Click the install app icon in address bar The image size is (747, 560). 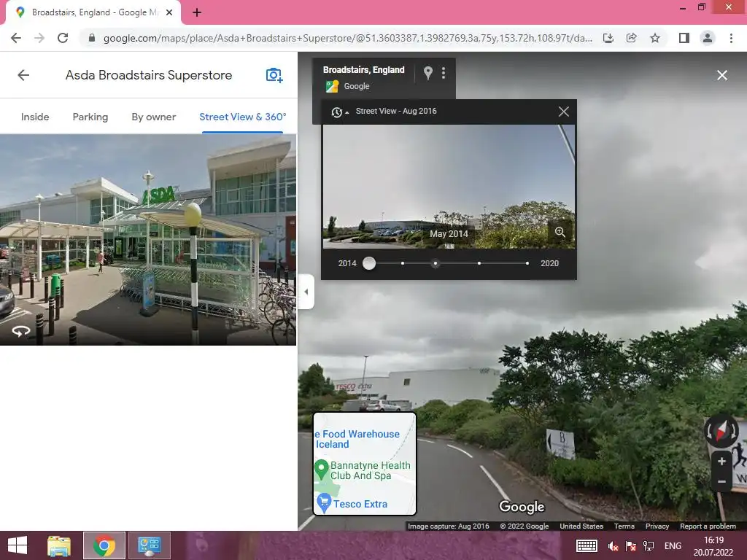tap(608, 38)
